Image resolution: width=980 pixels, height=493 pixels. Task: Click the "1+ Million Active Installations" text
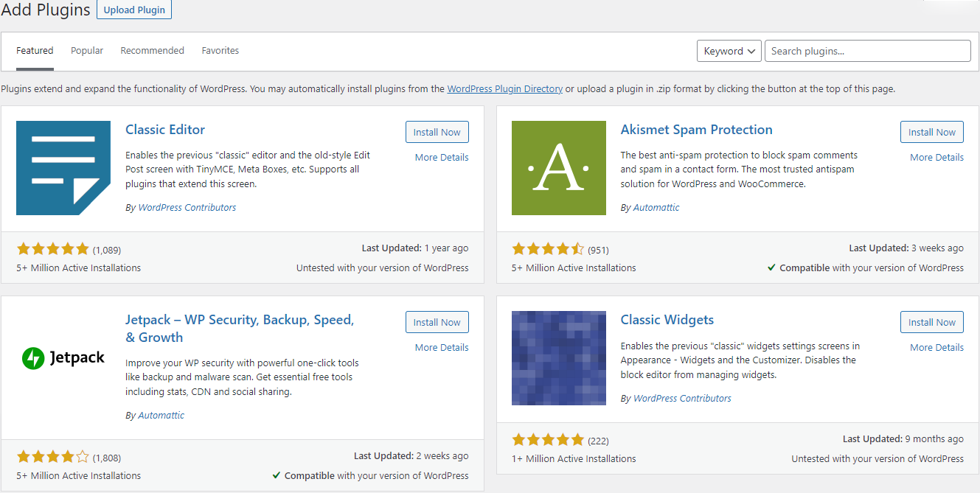[574, 458]
